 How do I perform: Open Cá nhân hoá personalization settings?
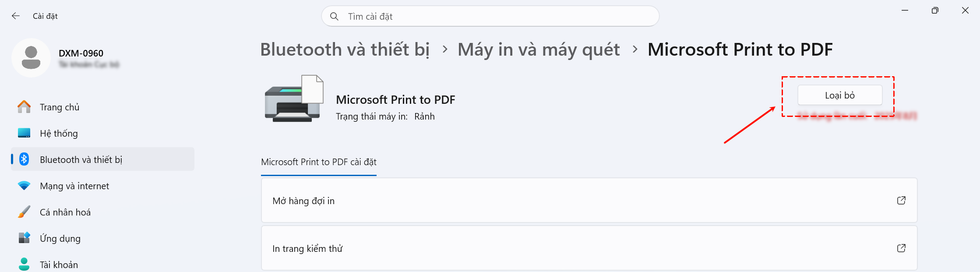click(x=65, y=212)
